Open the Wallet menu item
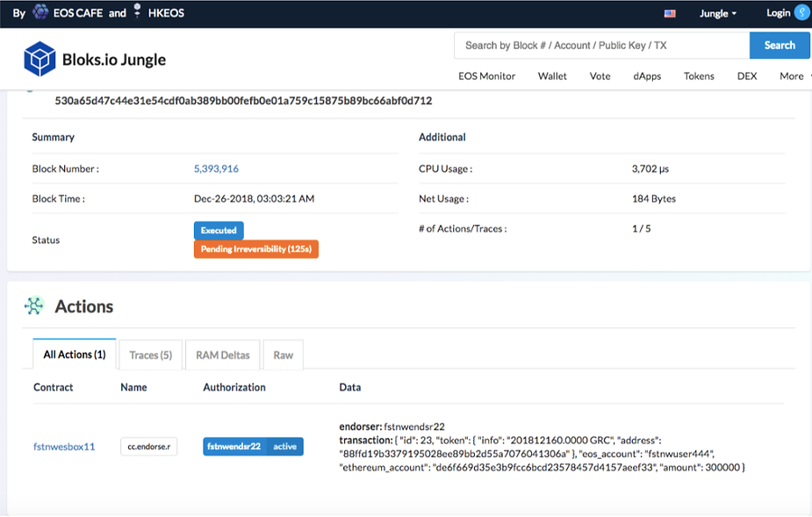Screen dimensions: 812x517 (552, 76)
